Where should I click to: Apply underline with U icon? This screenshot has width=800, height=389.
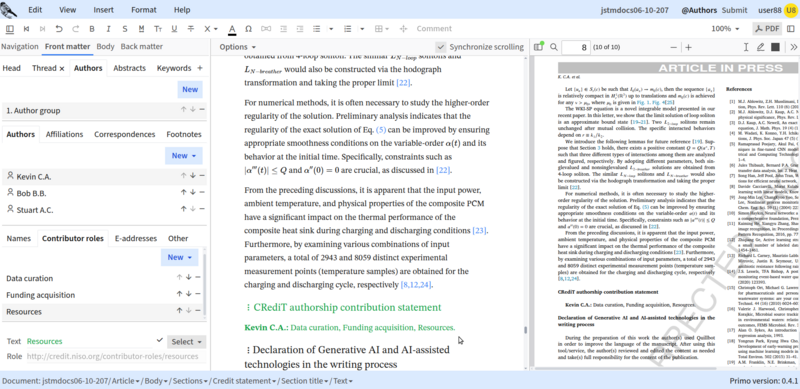(x=174, y=29)
